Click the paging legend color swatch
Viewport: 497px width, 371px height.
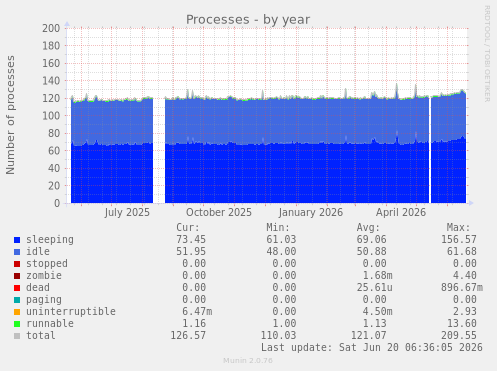pos(17,300)
